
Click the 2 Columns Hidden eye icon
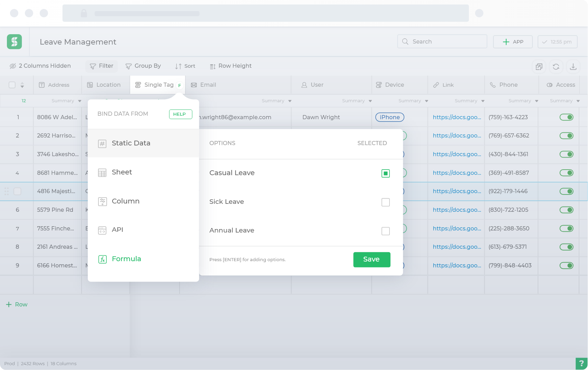click(x=13, y=66)
